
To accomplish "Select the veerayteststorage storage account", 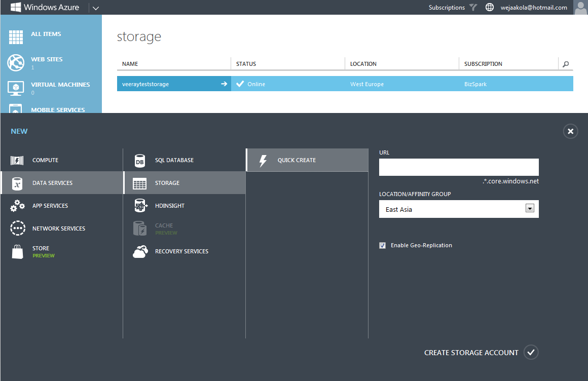I will [x=145, y=84].
